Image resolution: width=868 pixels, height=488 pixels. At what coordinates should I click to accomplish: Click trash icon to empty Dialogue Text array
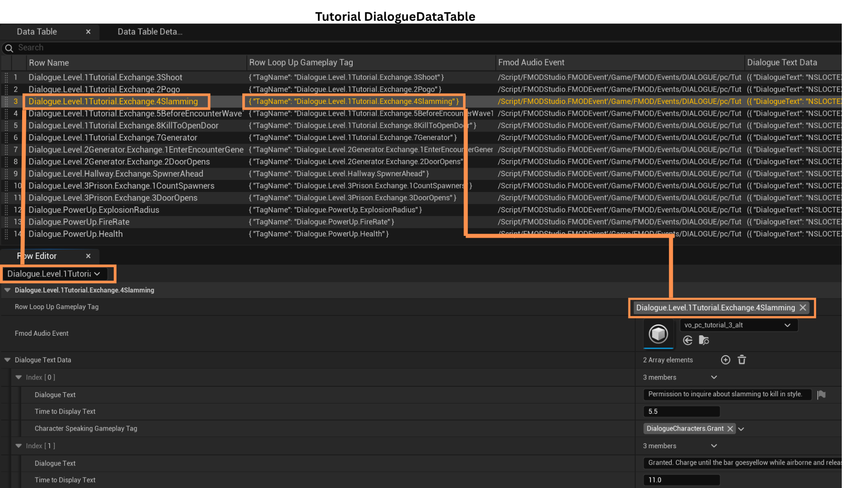[742, 360]
